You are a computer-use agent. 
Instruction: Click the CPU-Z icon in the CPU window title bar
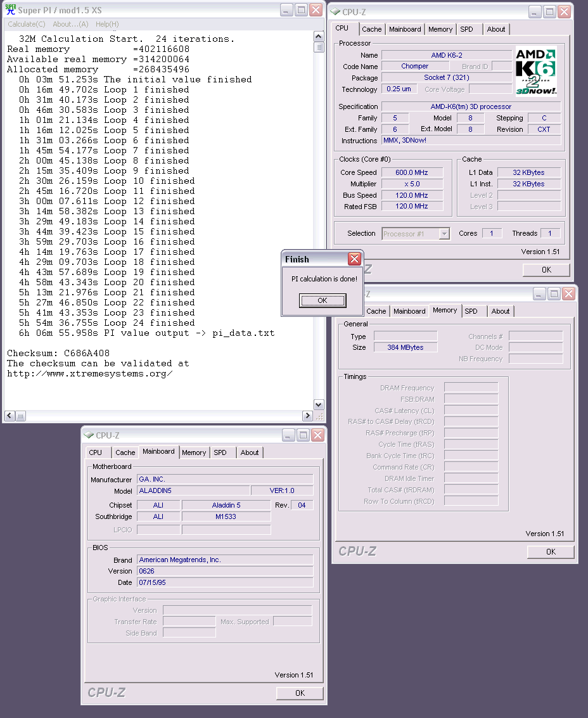[336, 11]
